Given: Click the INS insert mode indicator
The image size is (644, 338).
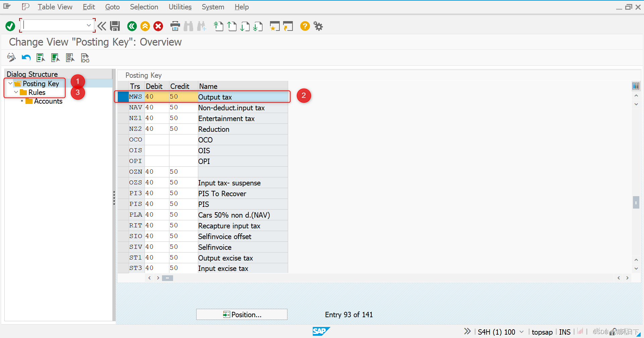Looking at the screenshot, I should pyautogui.click(x=565, y=332).
